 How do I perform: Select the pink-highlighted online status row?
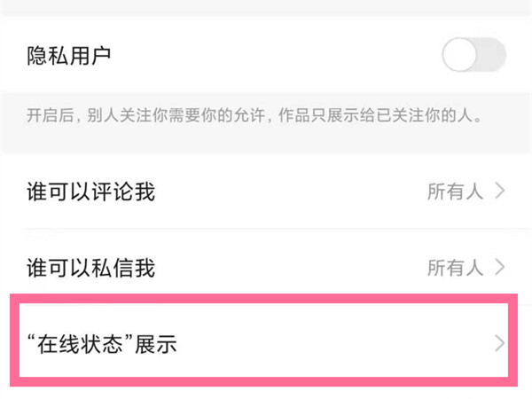point(266,344)
